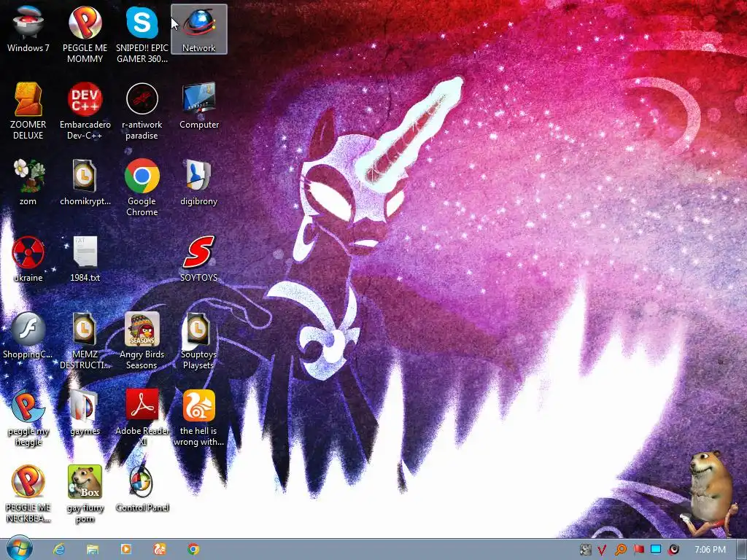Click the Windows Start button
The image size is (747, 560).
pos(20,549)
